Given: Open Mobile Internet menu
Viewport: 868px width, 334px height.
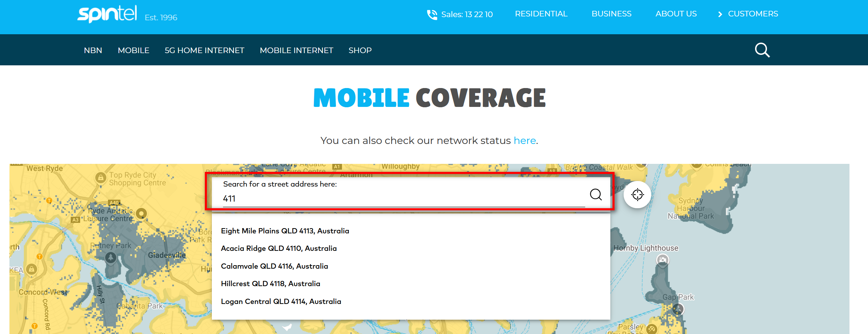Looking at the screenshot, I should click(296, 50).
